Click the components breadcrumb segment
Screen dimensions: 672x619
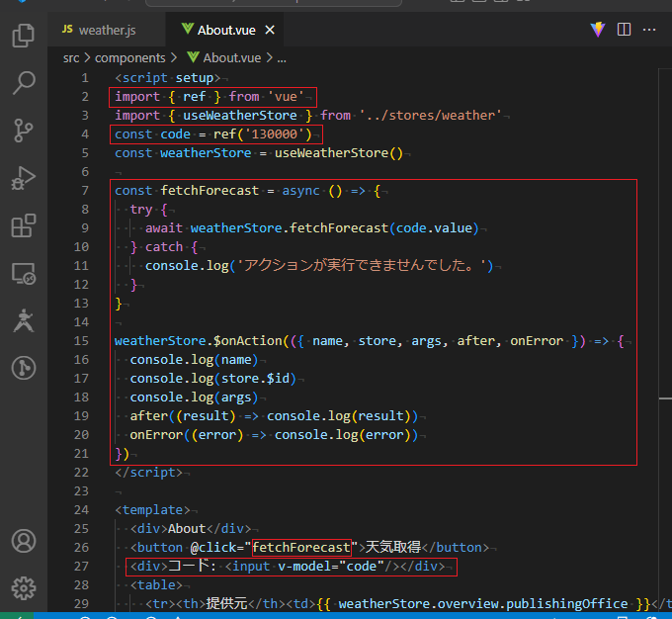coord(129,58)
